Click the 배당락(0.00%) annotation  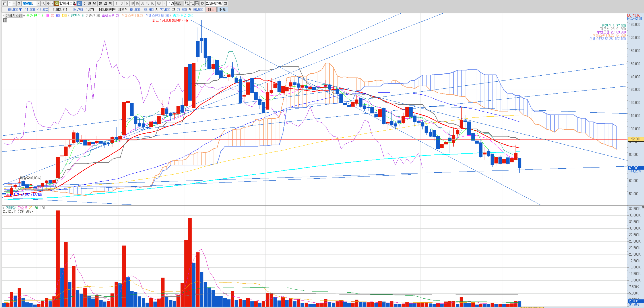31,178
